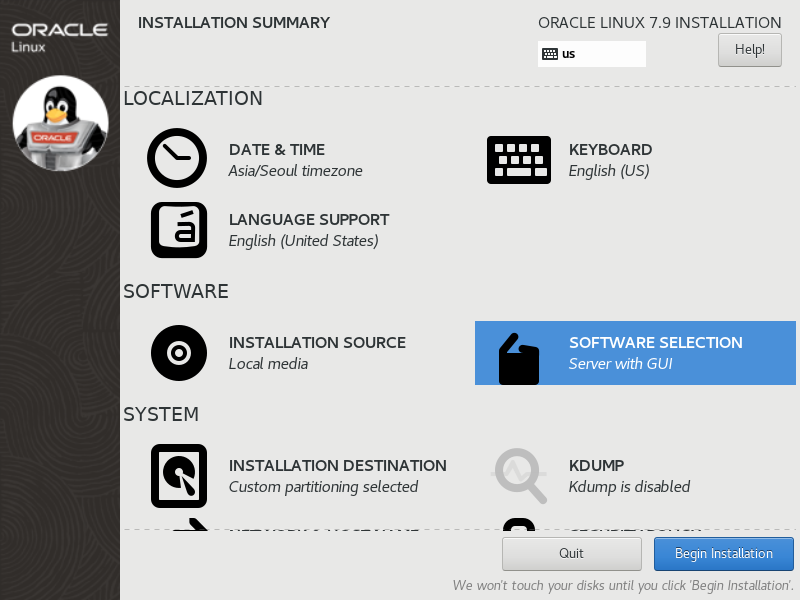Open Keyboard layout settings icon
This screenshot has height=600, width=800.
519,160
